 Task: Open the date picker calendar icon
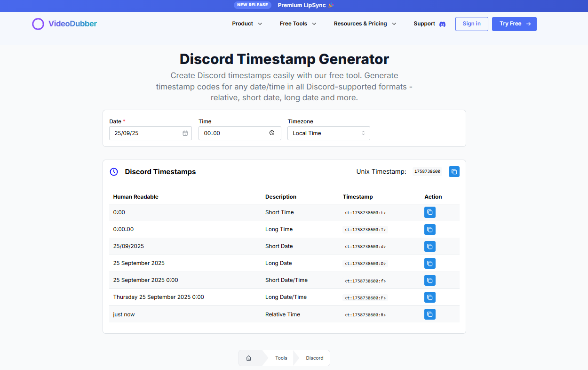pyautogui.click(x=184, y=133)
